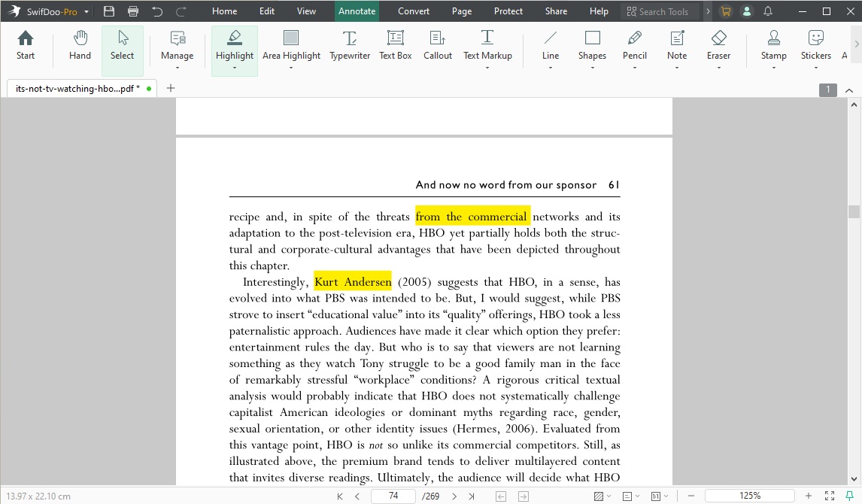
Task: Add a Note annotation
Action: (677, 46)
